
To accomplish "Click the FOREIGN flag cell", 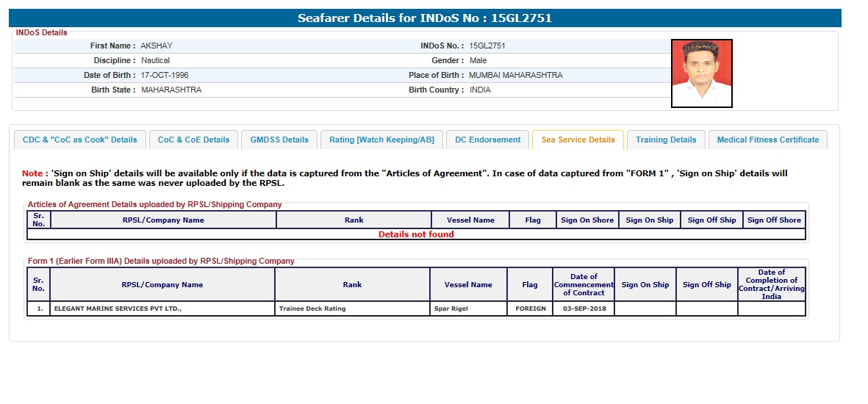I will coord(529,309).
